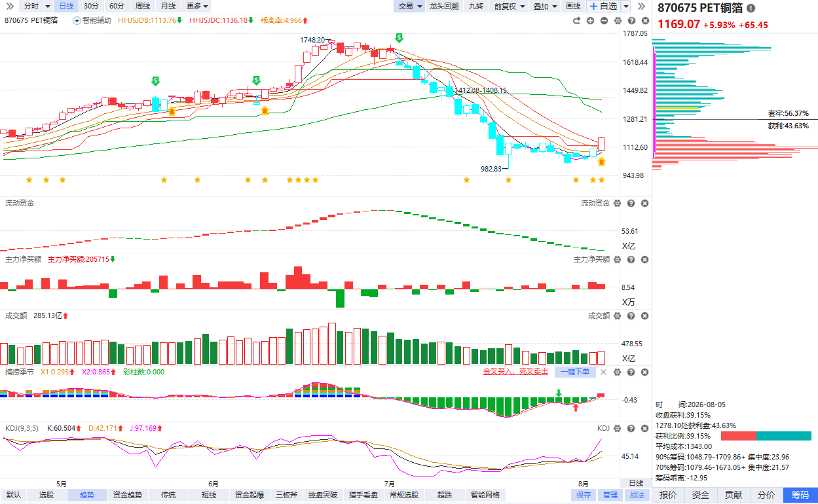Open settings gear for 成交额 panel
This screenshot has width=818, height=504.
617,315
